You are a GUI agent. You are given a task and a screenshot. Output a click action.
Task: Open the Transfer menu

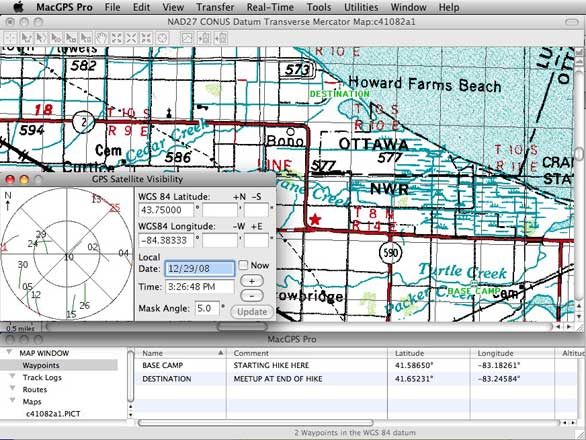point(215,7)
